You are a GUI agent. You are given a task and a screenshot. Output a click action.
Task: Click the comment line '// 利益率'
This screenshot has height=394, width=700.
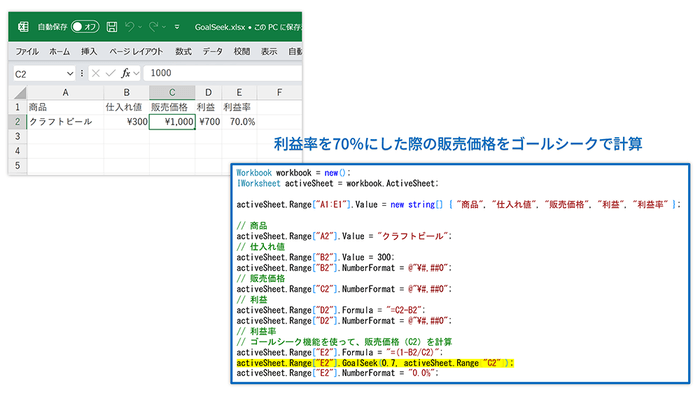click(x=256, y=331)
